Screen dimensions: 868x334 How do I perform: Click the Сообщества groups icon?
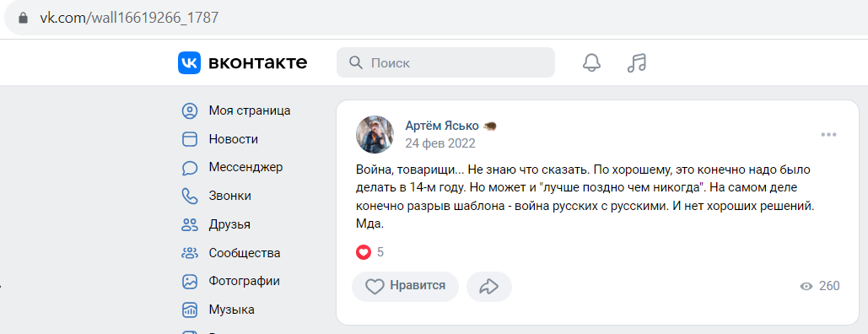tap(190, 253)
